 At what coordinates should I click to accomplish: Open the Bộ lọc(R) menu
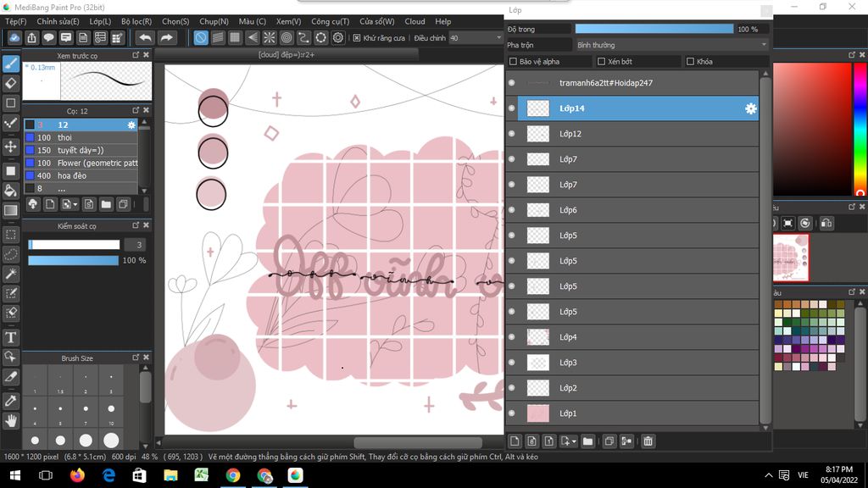[136, 21]
